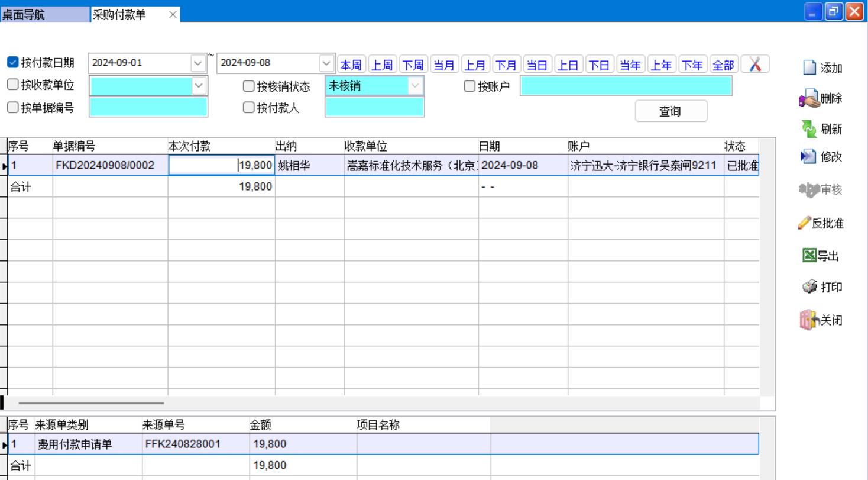Switch to the 桌面导航 tab
Viewport: 868px width, 480px height.
24,15
